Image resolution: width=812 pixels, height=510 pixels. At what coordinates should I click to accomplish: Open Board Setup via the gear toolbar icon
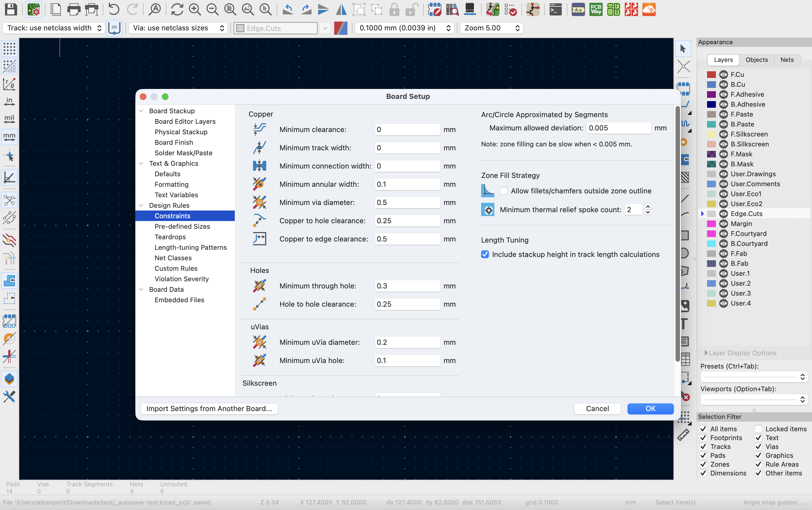point(34,9)
